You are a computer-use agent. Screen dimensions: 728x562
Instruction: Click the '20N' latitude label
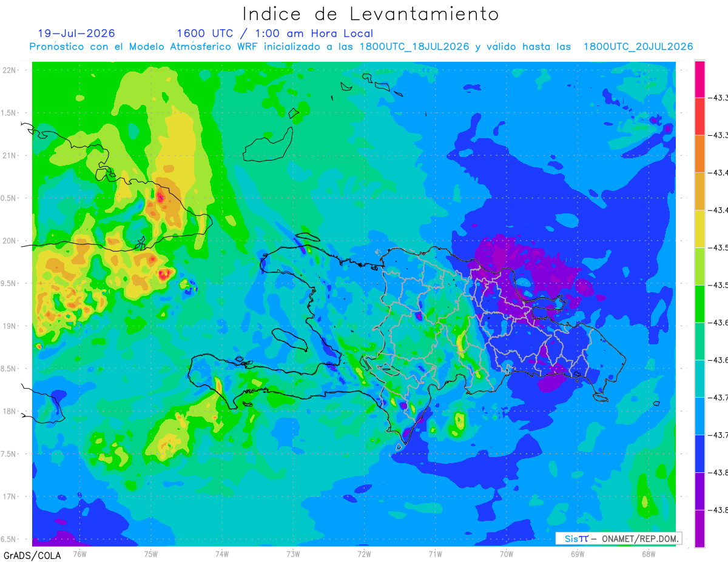click(x=10, y=241)
